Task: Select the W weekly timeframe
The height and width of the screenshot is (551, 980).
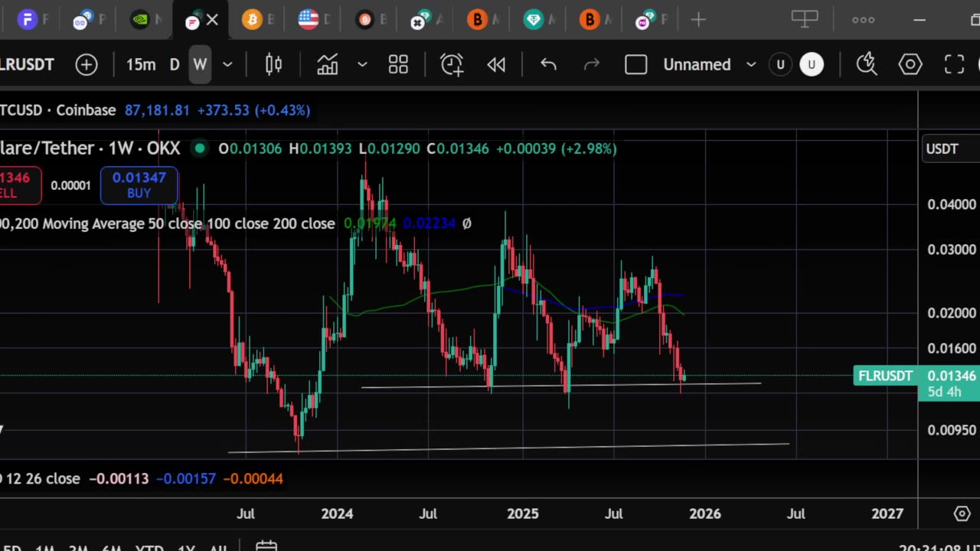Action: pyautogui.click(x=200, y=65)
